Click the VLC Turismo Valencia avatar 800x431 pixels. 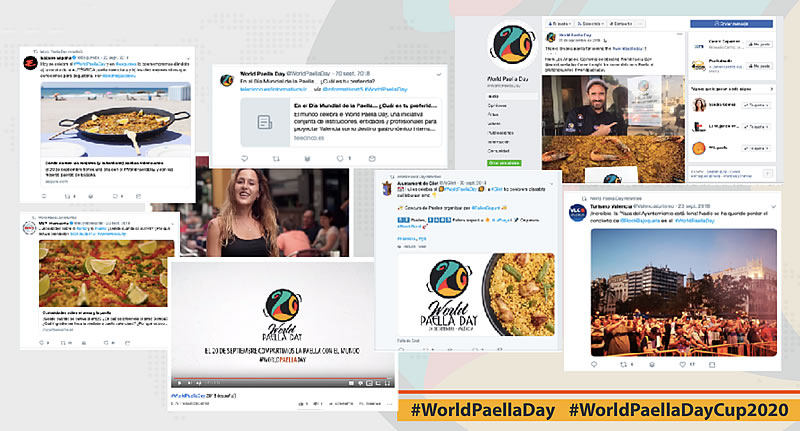tap(578, 213)
